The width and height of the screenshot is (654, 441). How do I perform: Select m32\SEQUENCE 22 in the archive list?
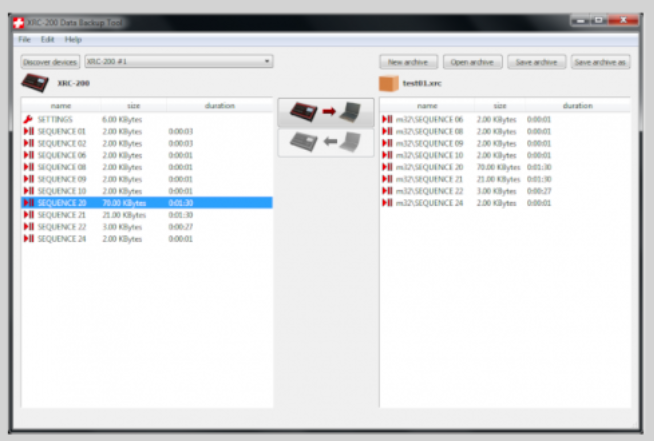(x=430, y=191)
